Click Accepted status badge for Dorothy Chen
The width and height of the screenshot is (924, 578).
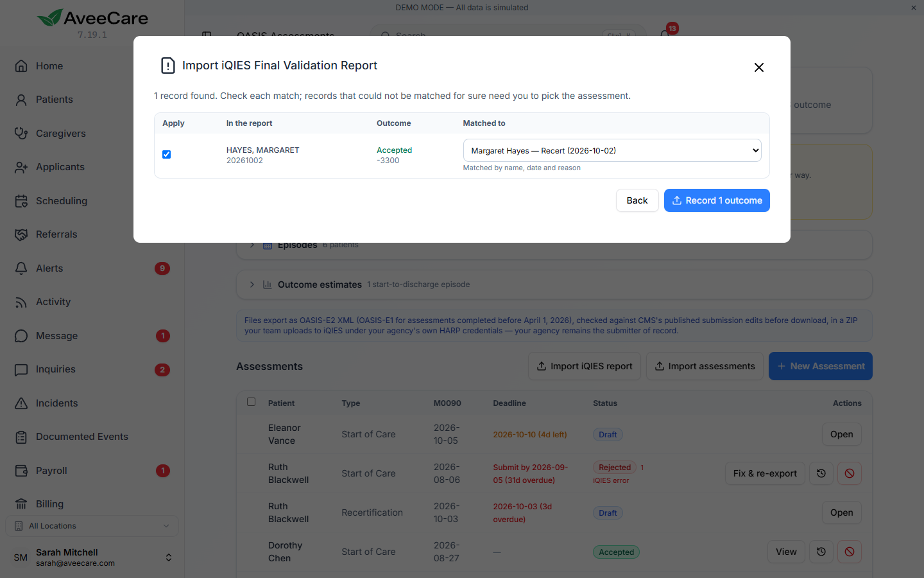pyautogui.click(x=616, y=552)
